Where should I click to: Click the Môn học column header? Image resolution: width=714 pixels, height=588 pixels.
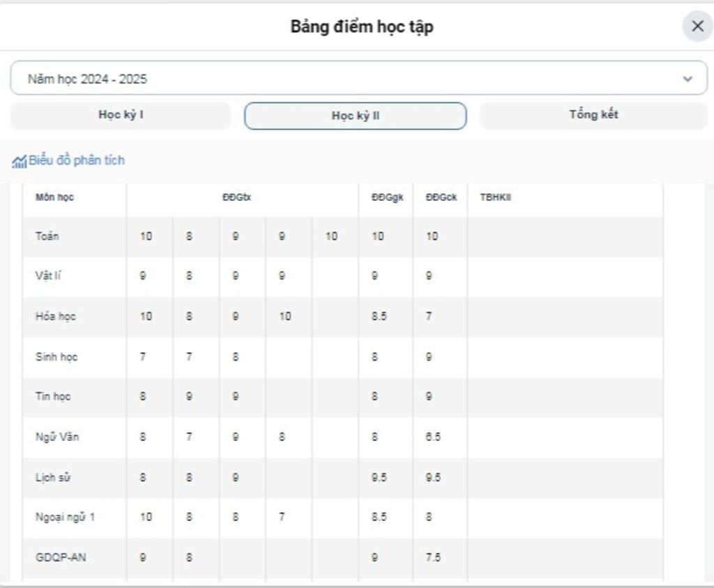[54, 197]
